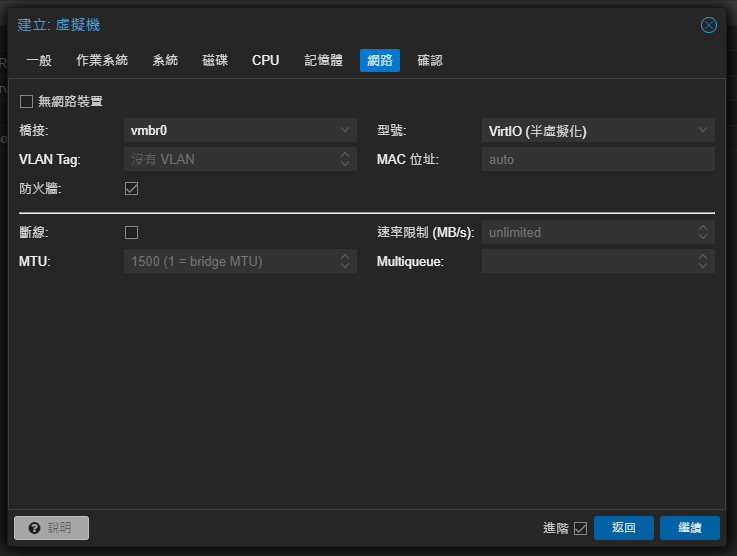Screen dimensions: 737x556
Task: Go to the 磁碟 tab
Action: pos(215,60)
